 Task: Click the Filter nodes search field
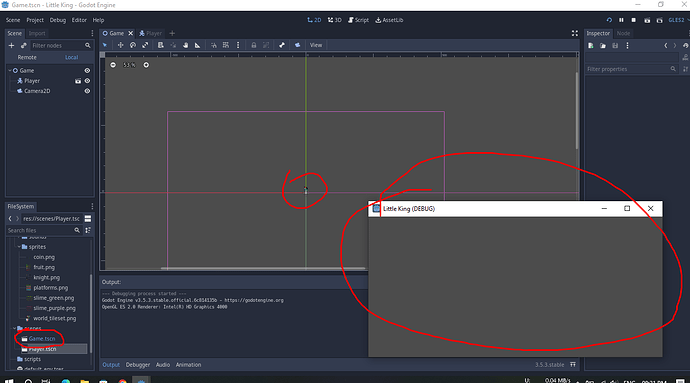57,45
